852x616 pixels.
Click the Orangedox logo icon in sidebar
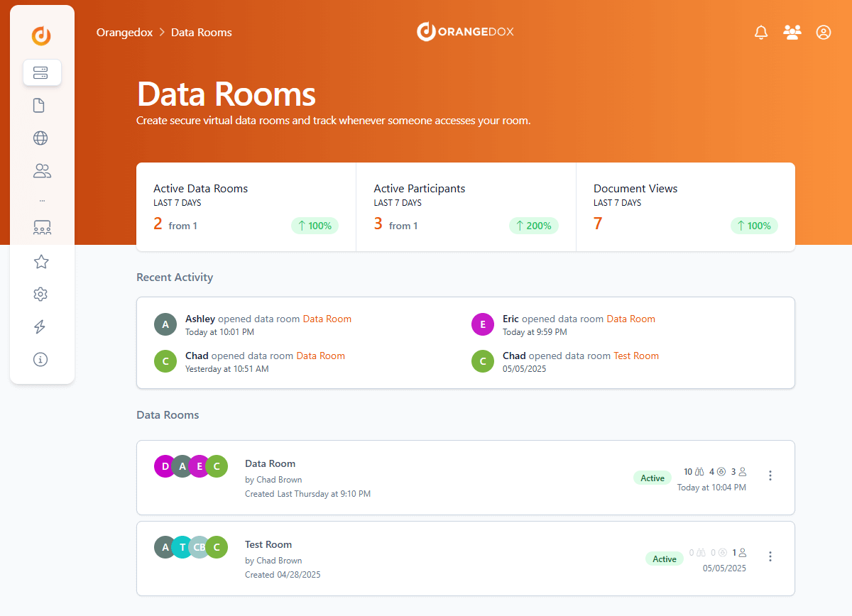(x=41, y=35)
